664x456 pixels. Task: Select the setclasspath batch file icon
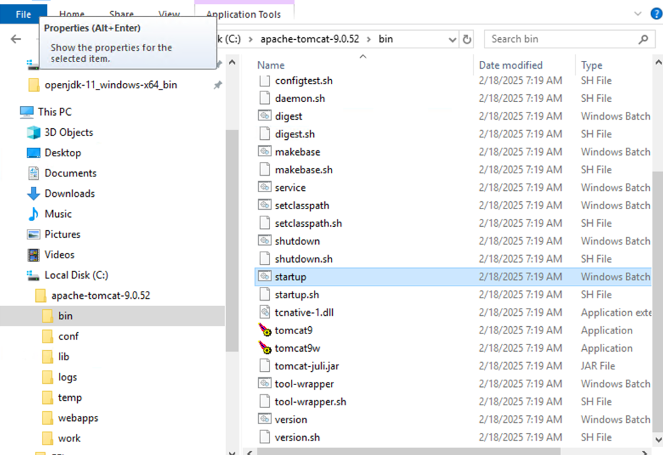point(265,205)
